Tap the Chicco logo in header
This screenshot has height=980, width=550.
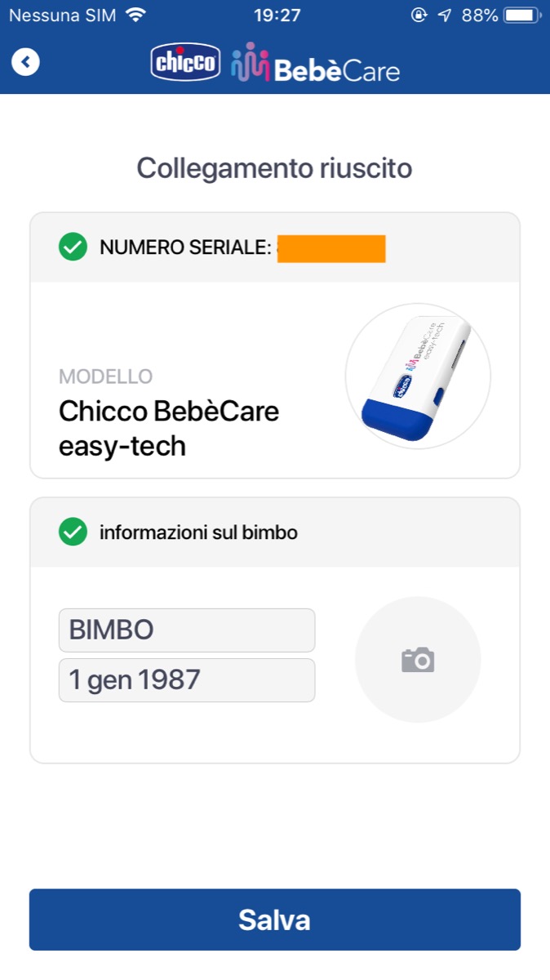click(186, 63)
